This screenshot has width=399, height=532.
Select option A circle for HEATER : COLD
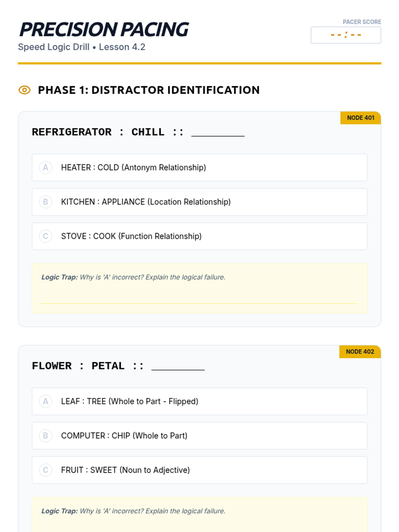tap(46, 168)
